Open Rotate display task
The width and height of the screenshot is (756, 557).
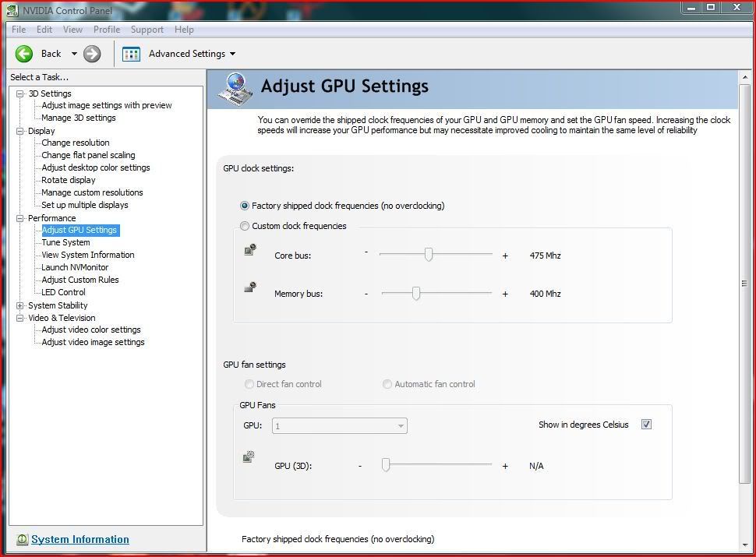[69, 180]
